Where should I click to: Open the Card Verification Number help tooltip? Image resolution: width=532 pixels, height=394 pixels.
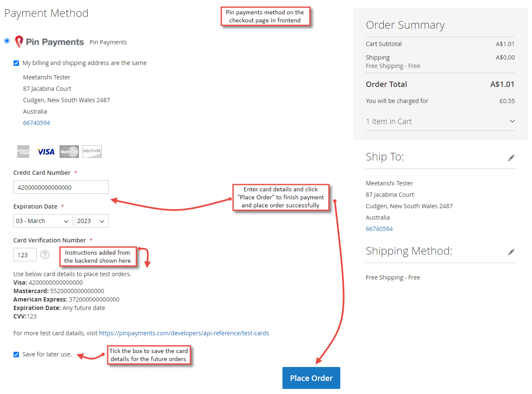click(45, 254)
